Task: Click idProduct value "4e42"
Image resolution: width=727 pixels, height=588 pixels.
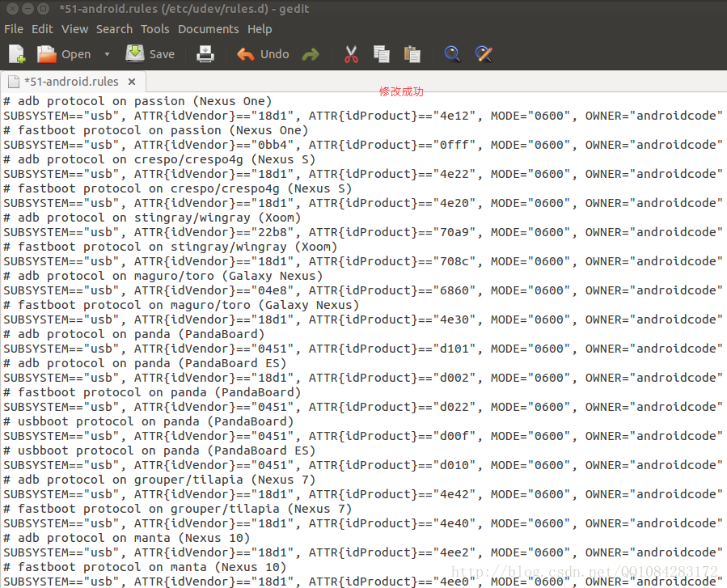Action: [x=454, y=494]
